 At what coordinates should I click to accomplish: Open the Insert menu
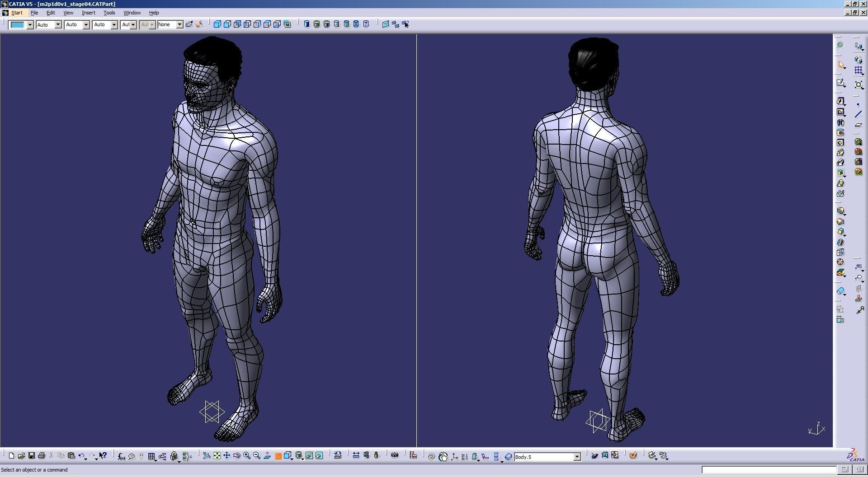click(88, 13)
